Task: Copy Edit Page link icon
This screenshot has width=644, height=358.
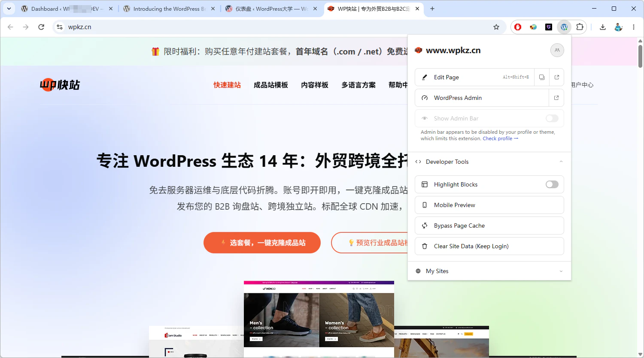Action: (542, 77)
